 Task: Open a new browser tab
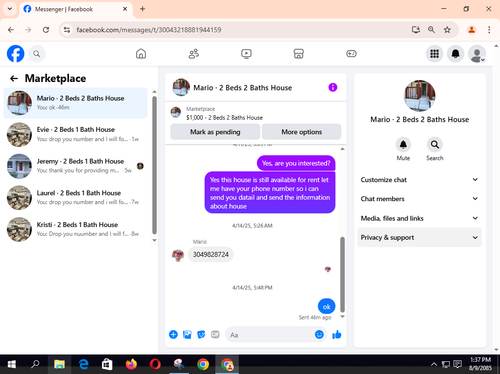pos(142,9)
